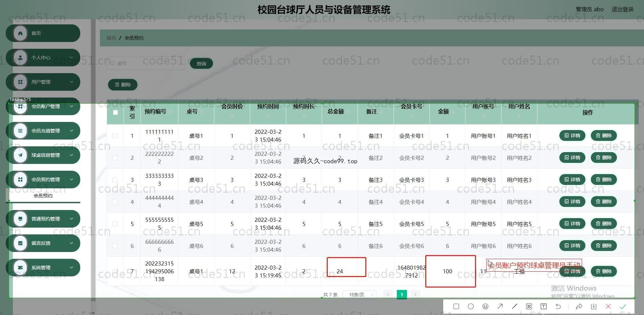Pick the arrow drawing tool
The image size is (644, 315).
(500, 307)
